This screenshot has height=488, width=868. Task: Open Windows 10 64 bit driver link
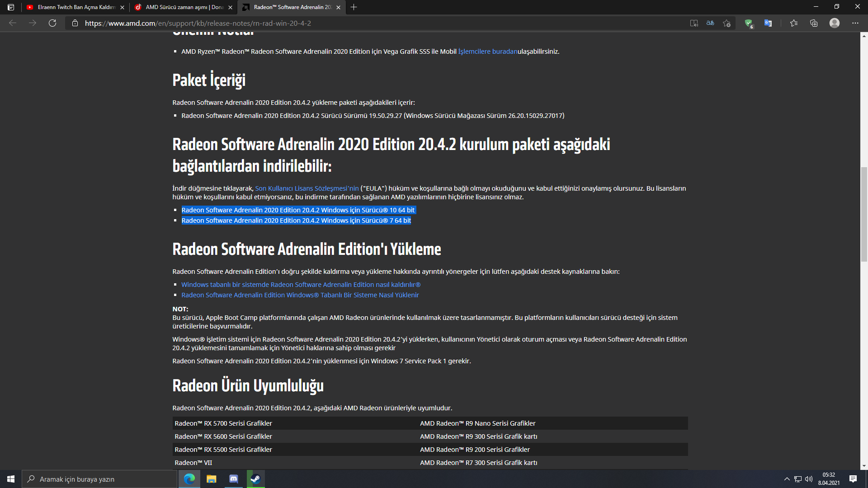298,210
